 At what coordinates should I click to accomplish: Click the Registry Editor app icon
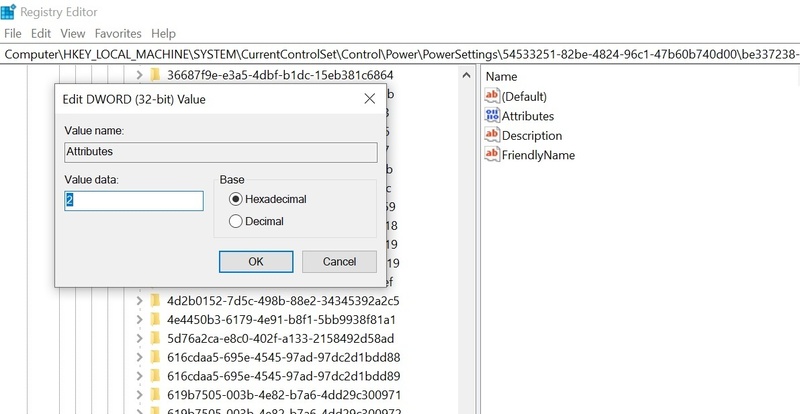(x=8, y=11)
